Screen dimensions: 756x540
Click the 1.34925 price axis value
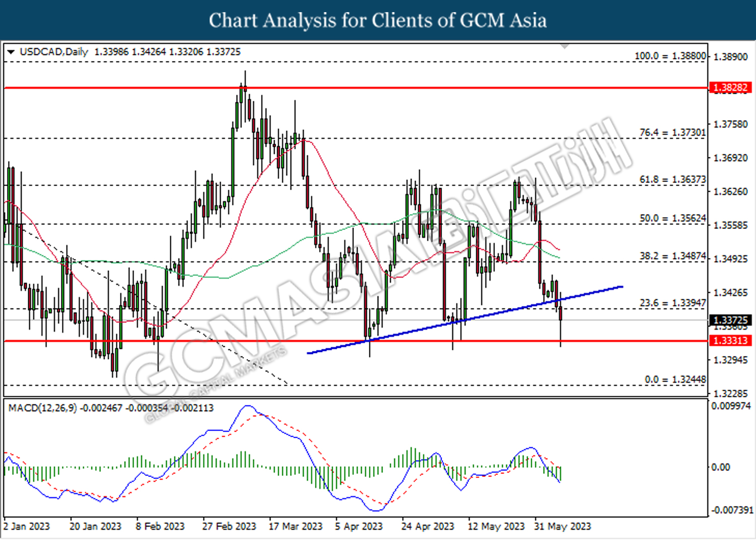click(731, 259)
